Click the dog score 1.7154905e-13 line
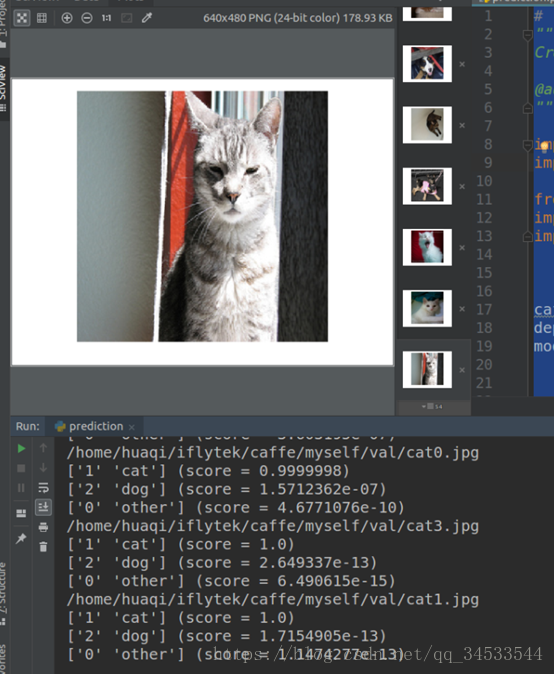The width and height of the screenshot is (554, 674). 226,637
